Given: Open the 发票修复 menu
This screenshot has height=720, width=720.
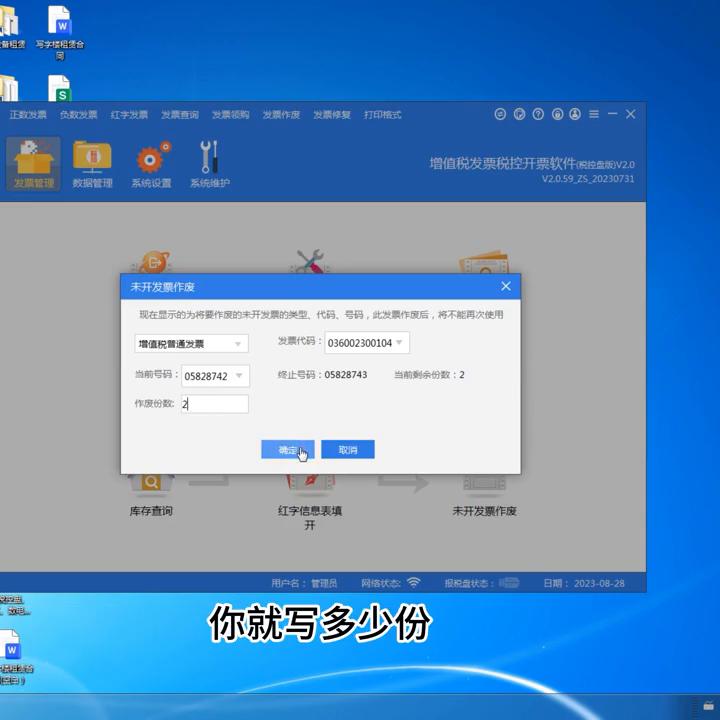Looking at the screenshot, I should point(332,114).
